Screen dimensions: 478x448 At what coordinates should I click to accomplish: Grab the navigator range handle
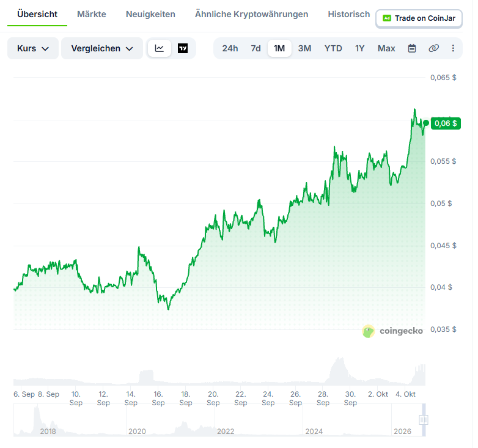coord(424,420)
